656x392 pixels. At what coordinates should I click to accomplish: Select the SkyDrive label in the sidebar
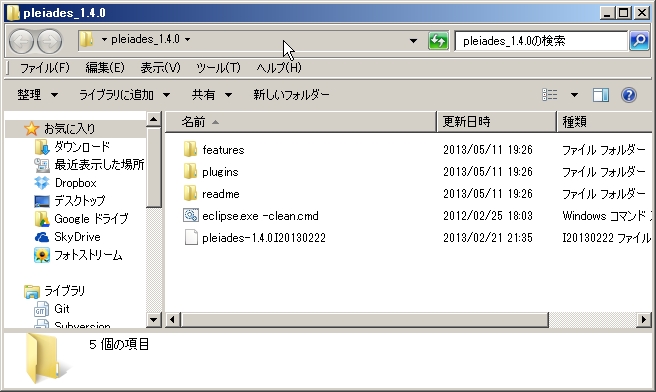click(77, 237)
